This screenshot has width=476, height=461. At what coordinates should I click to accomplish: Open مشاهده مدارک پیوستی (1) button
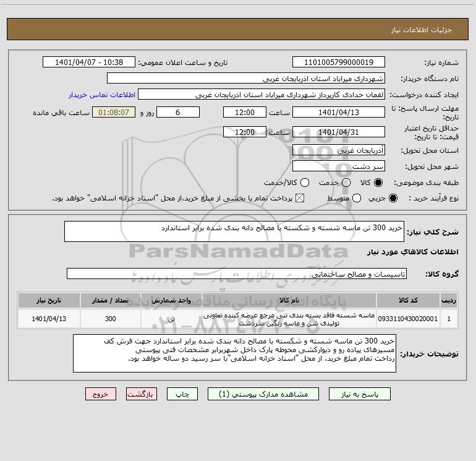coord(263,394)
